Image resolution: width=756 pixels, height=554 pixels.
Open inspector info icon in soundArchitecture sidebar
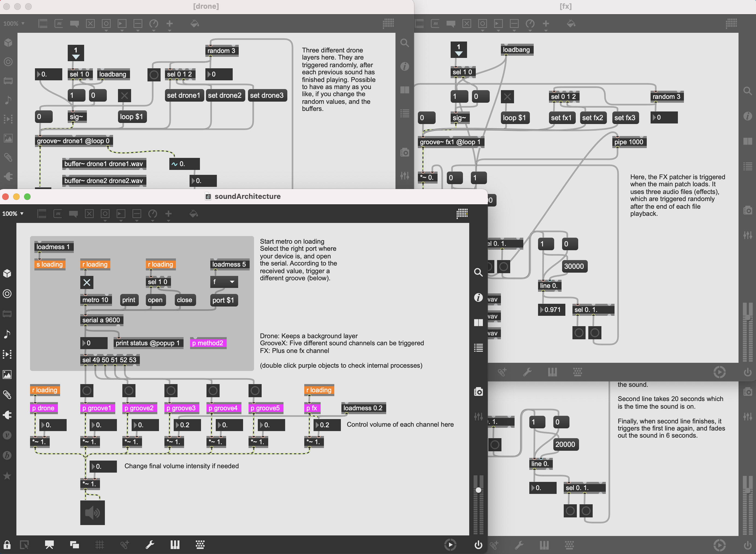(479, 297)
